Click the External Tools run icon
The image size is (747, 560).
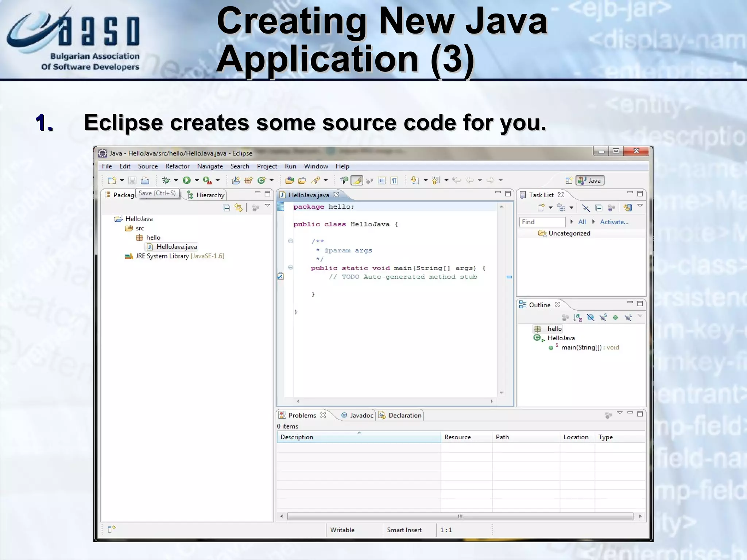207,180
